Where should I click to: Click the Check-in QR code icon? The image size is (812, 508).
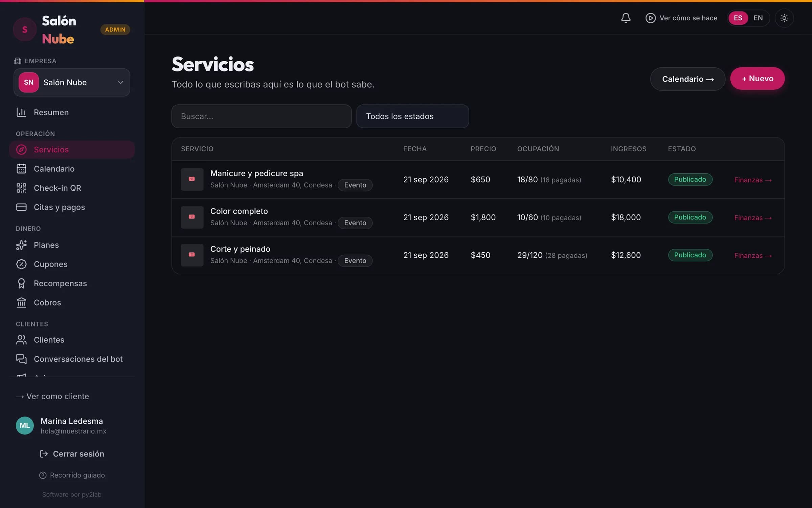tap(21, 188)
